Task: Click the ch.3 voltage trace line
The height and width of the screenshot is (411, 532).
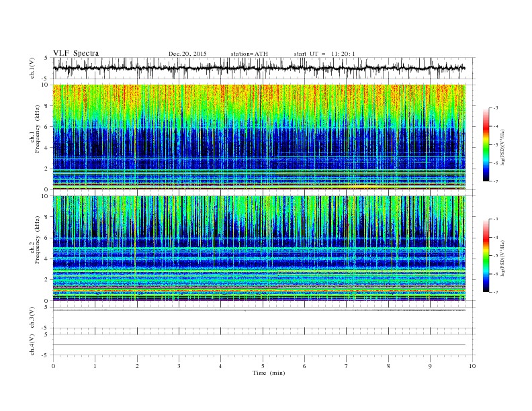Action: [x=259, y=310]
